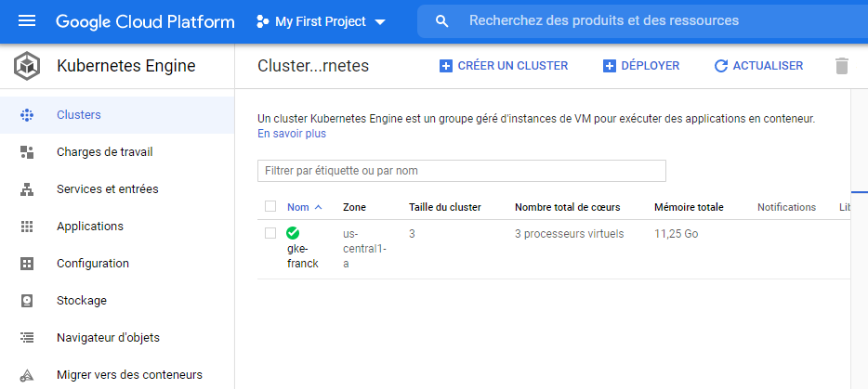Click the Google Cloud Platform logo text

[x=145, y=21]
